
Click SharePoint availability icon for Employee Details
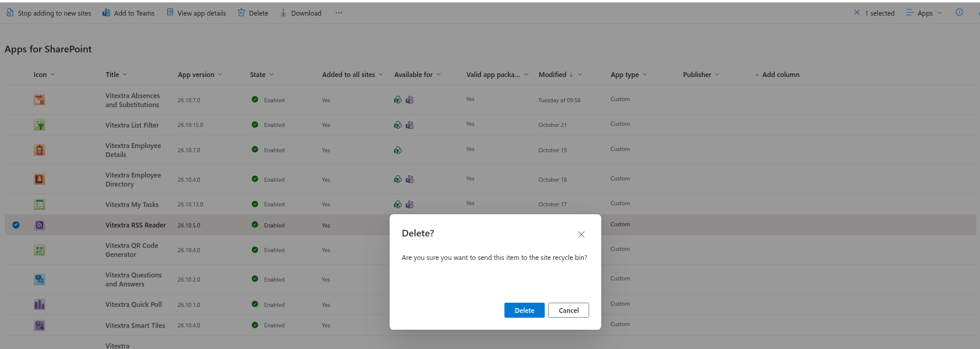(398, 150)
